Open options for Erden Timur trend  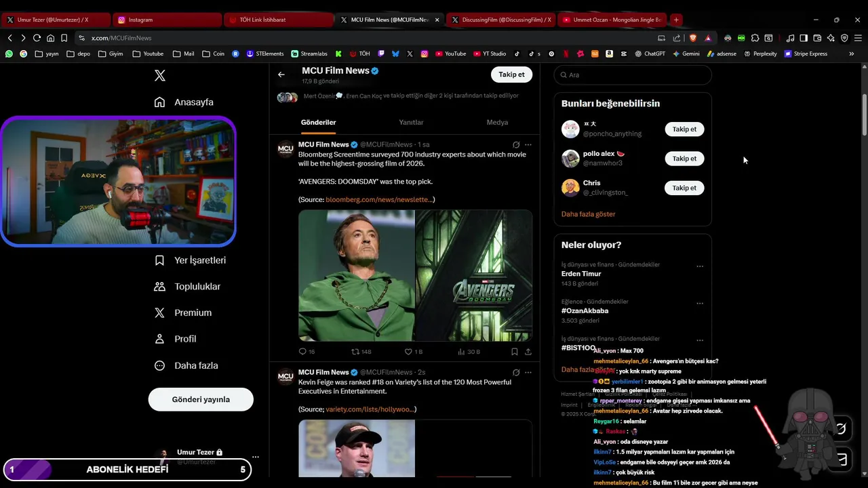tap(700, 266)
